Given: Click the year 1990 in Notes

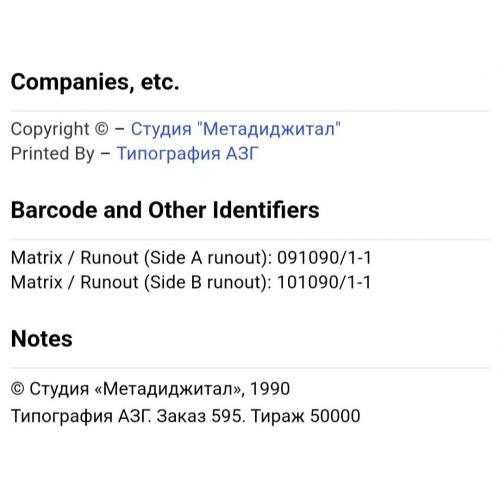Looking at the screenshot, I should tap(270, 389).
